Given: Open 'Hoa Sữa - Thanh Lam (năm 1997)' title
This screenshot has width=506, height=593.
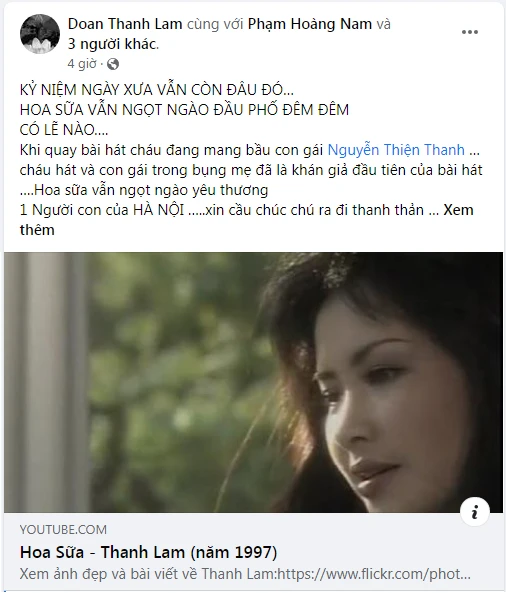Looking at the screenshot, I should pos(148,552).
